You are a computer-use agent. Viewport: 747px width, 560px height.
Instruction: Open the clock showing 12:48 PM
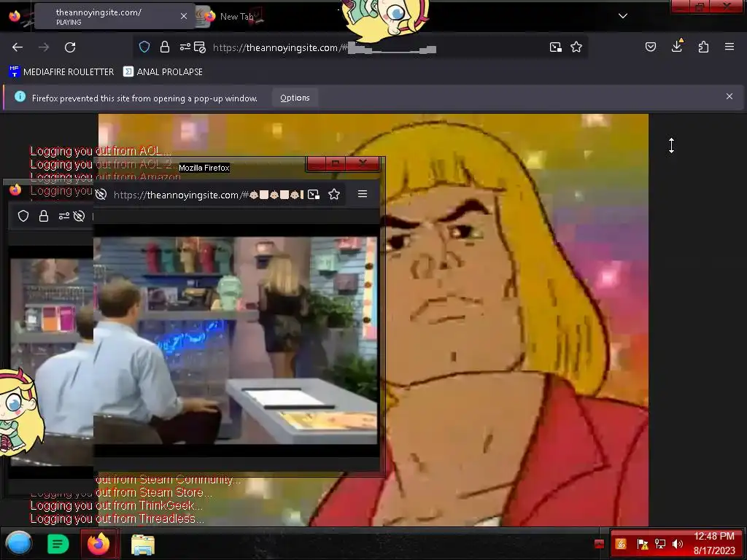713,543
